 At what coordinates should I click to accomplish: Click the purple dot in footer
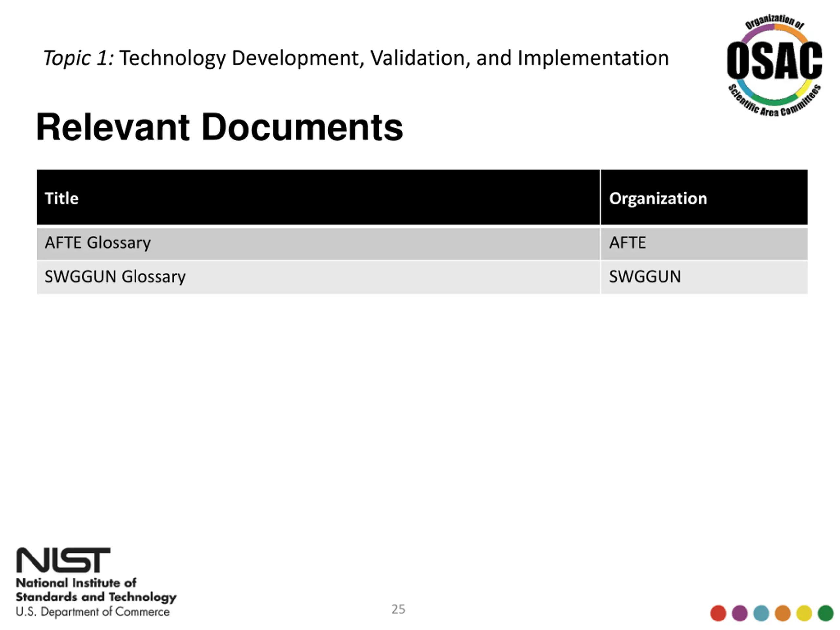(739, 613)
